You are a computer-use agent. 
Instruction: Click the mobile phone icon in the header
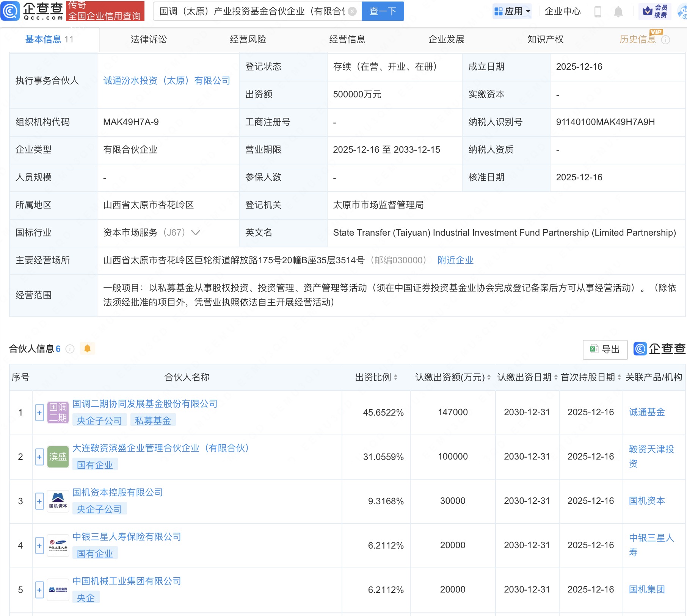click(x=598, y=11)
